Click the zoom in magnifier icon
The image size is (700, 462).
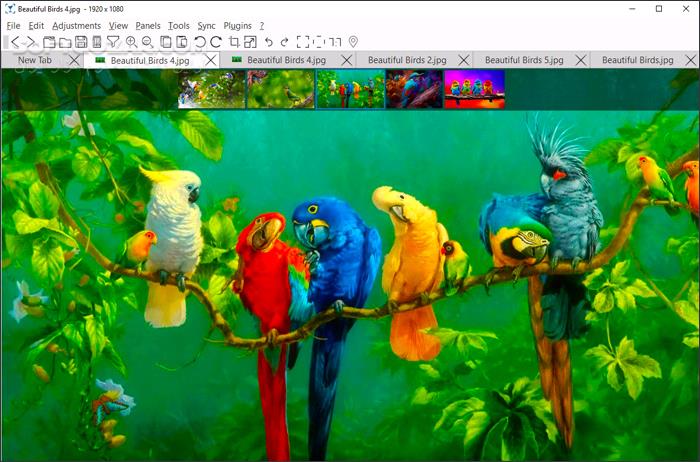[131, 42]
